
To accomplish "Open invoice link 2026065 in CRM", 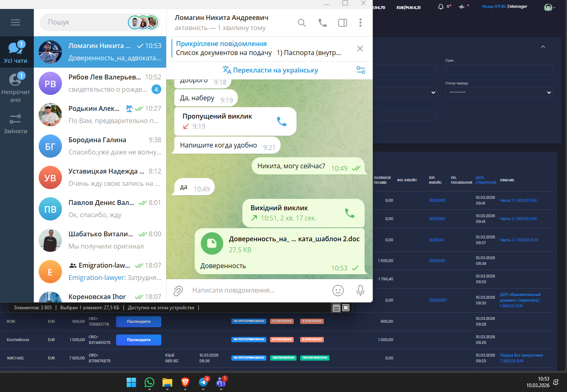I will click(x=437, y=200).
